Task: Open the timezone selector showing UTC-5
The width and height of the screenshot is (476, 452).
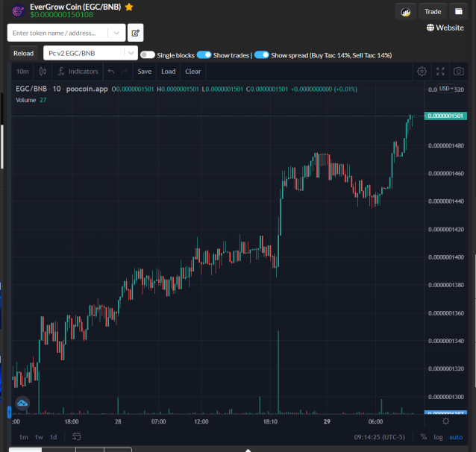Action: tap(379, 437)
